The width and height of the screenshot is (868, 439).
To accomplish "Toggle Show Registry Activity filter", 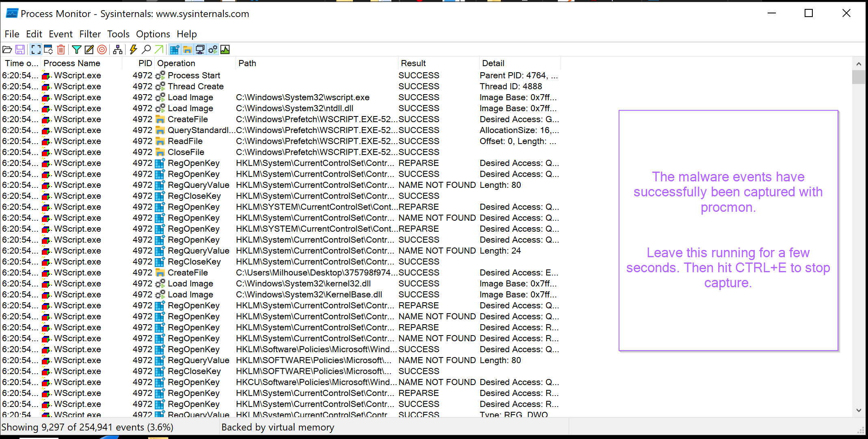I will [175, 49].
